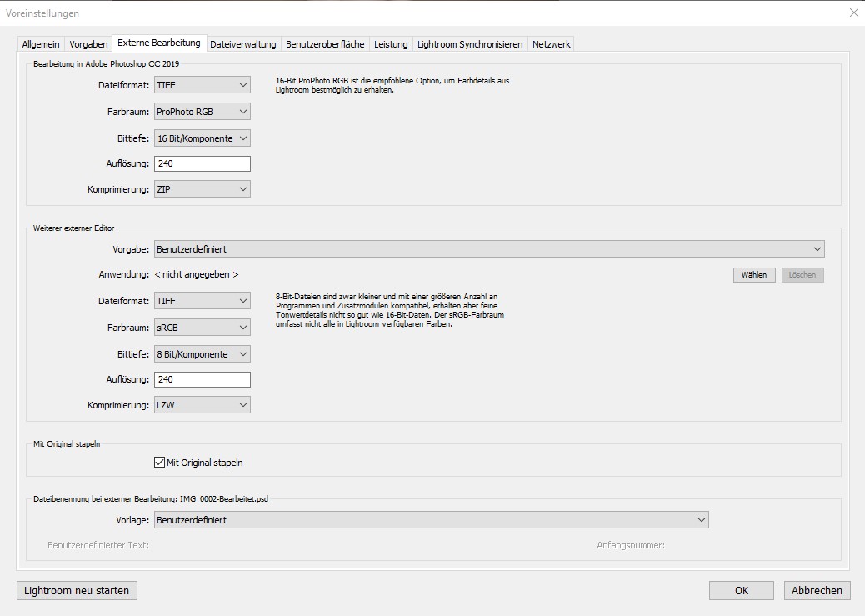Image resolution: width=865 pixels, height=616 pixels.
Task: Click the external editor Auflösung field
Action: [x=202, y=380]
